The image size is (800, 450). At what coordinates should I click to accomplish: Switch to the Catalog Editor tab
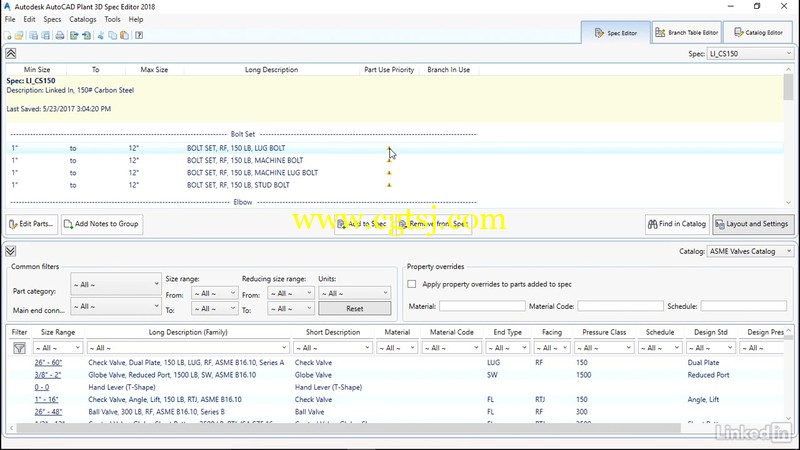click(758, 33)
